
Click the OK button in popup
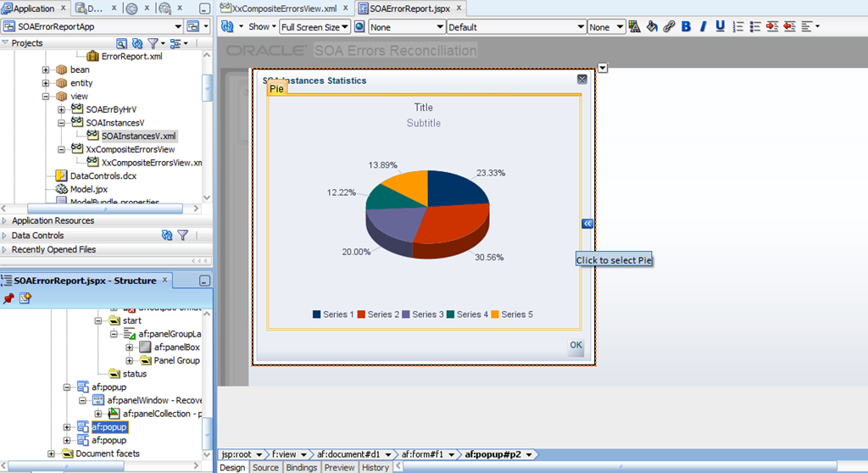(x=576, y=345)
